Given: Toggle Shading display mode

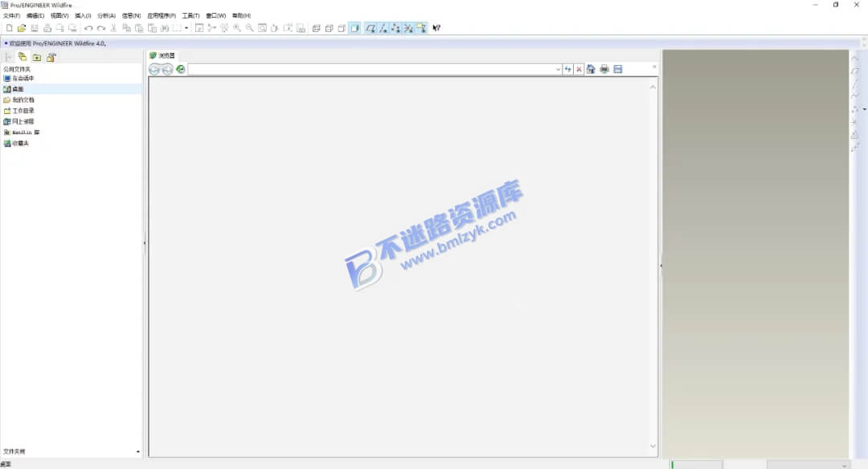Looking at the screenshot, I should coord(355,27).
